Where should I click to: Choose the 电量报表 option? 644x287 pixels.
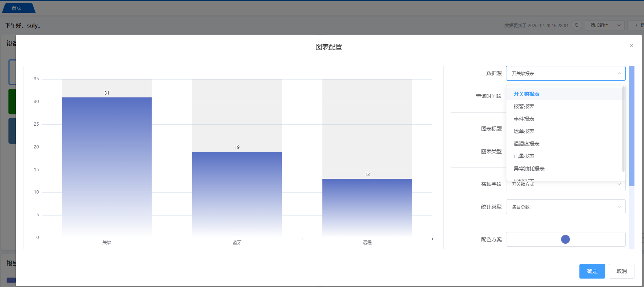[x=524, y=156]
